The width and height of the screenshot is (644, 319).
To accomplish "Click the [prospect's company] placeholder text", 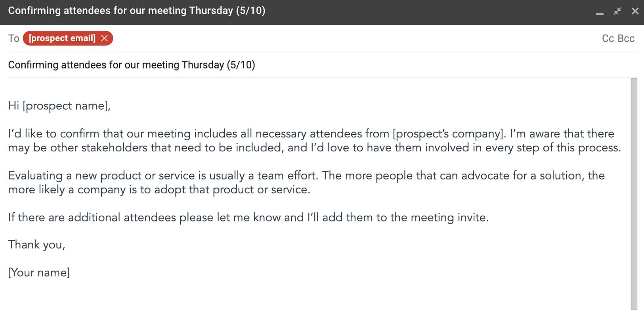I will tap(449, 134).
